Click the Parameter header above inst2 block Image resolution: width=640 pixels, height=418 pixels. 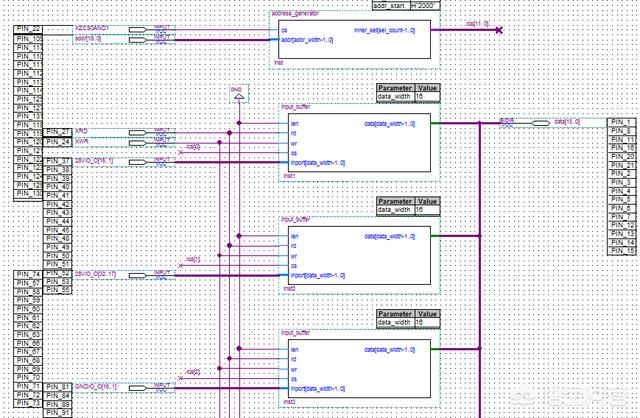click(x=395, y=201)
